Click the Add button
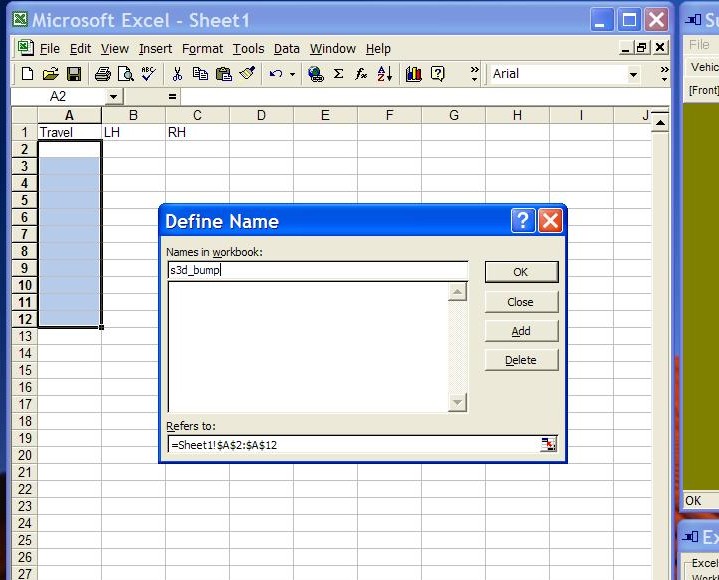 pos(521,331)
